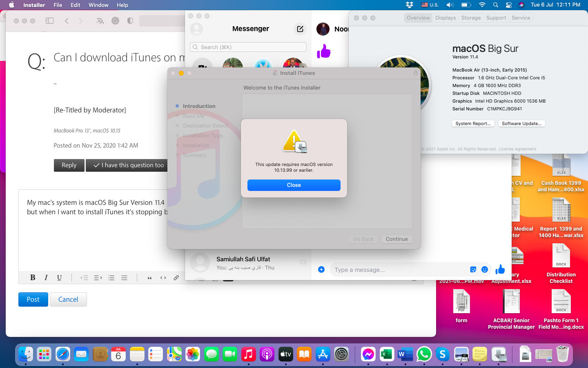
Task: Click the Safari translate icon
Action: 100,20
